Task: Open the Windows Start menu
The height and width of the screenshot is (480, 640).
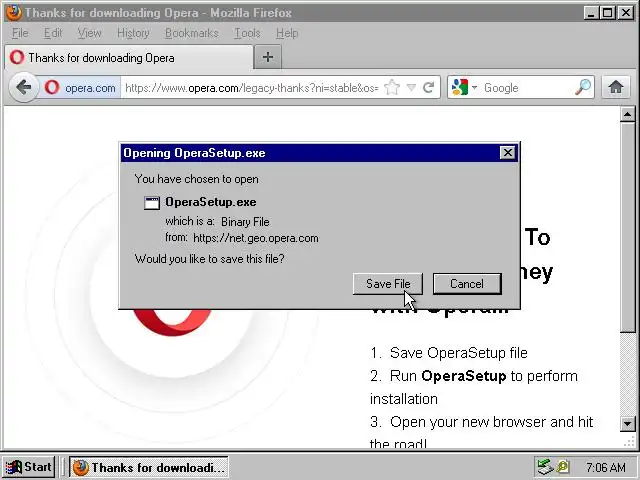Action: click(29, 467)
